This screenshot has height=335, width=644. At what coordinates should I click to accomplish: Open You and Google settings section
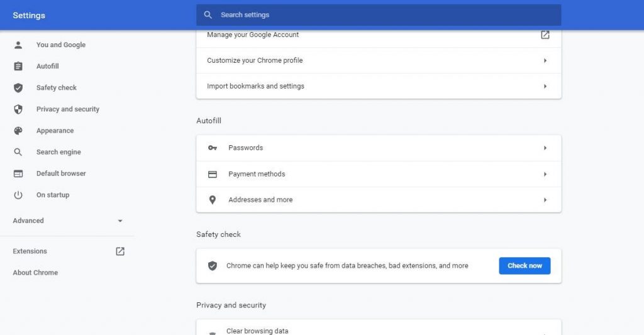[61, 45]
